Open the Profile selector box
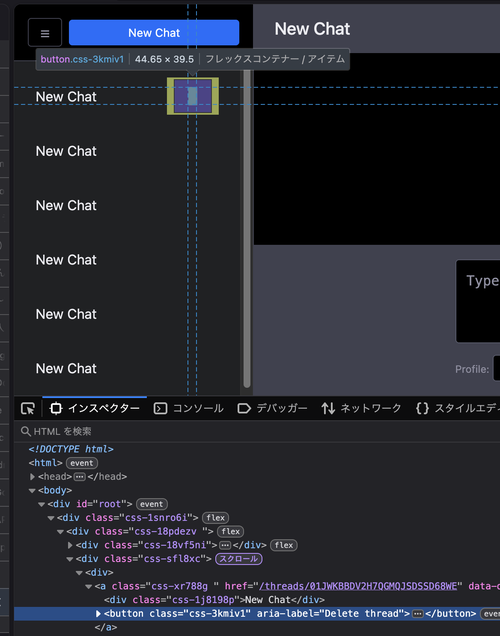 [496, 368]
